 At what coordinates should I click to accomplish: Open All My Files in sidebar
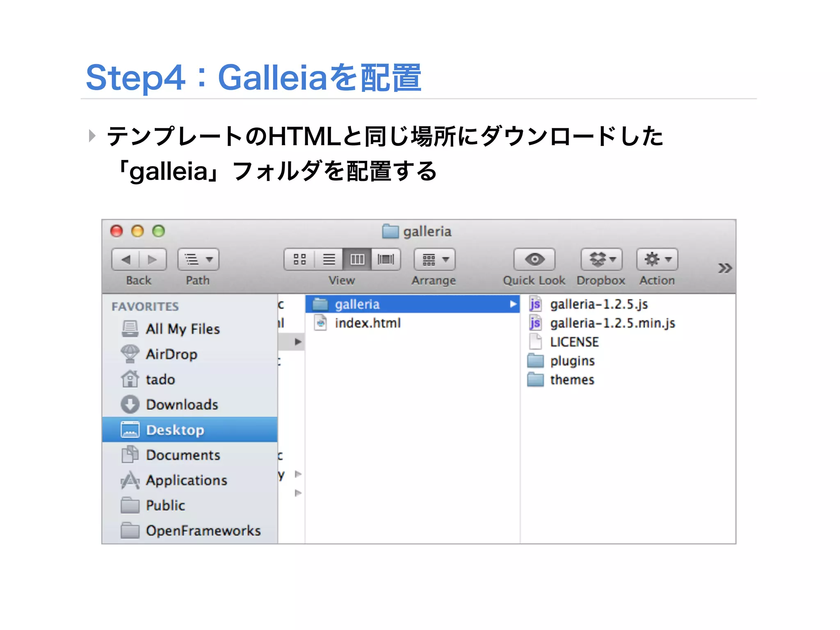[x=183, y=329]
